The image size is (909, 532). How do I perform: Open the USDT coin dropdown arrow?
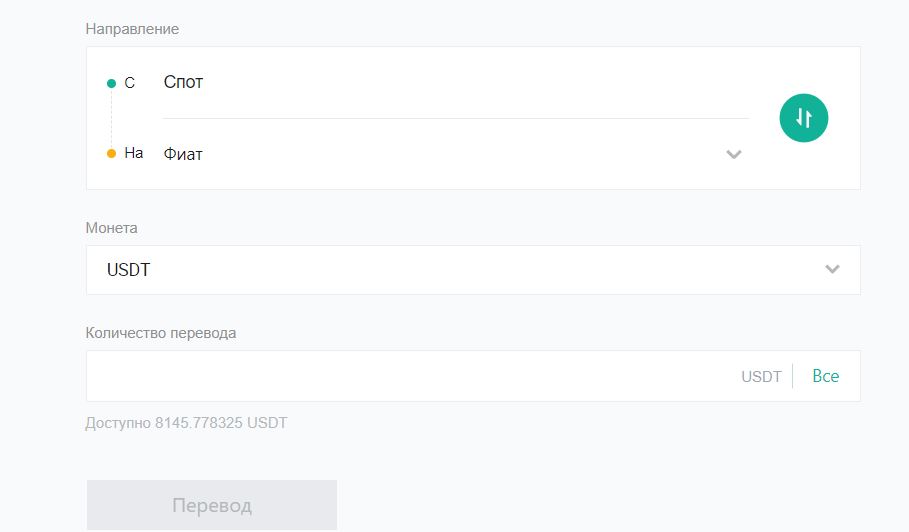(832, 269)
